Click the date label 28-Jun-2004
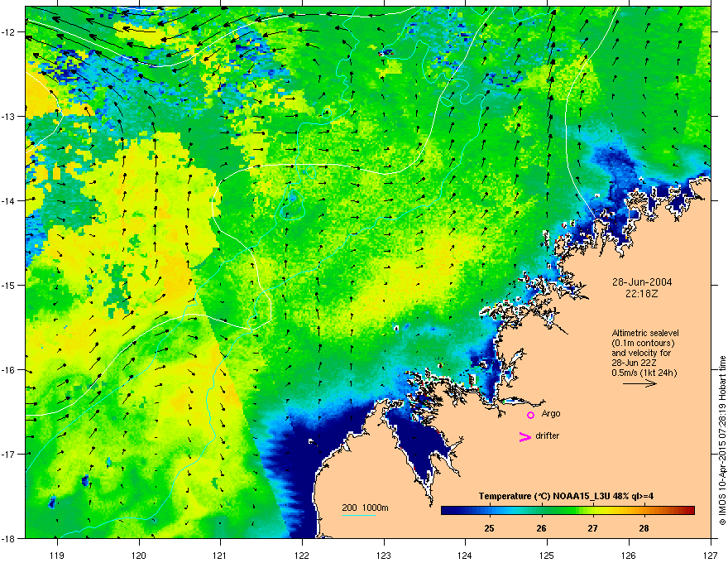 click(x=642, y=282)
